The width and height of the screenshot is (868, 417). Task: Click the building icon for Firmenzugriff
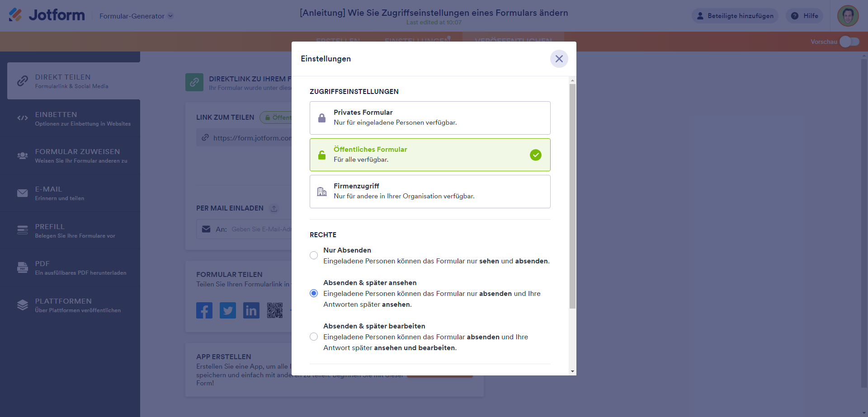[x=322, y=192]
